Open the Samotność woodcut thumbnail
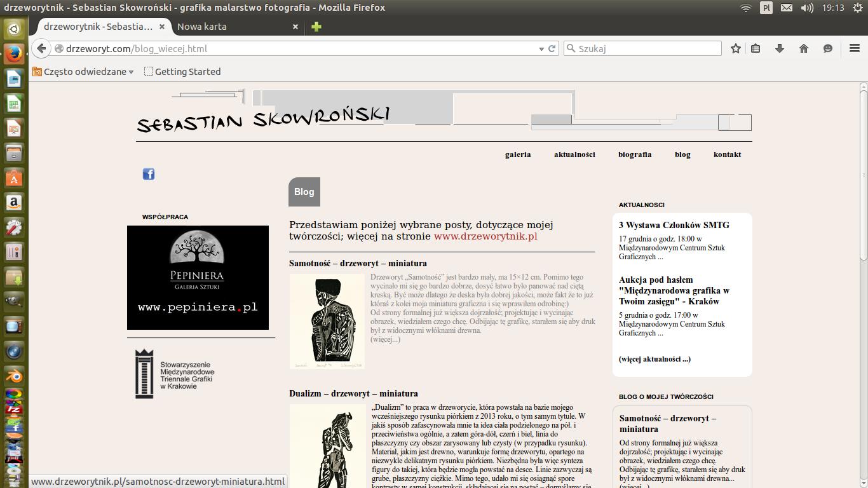The height and width of the screenshot is (488, 868). [x=327, y=322]
